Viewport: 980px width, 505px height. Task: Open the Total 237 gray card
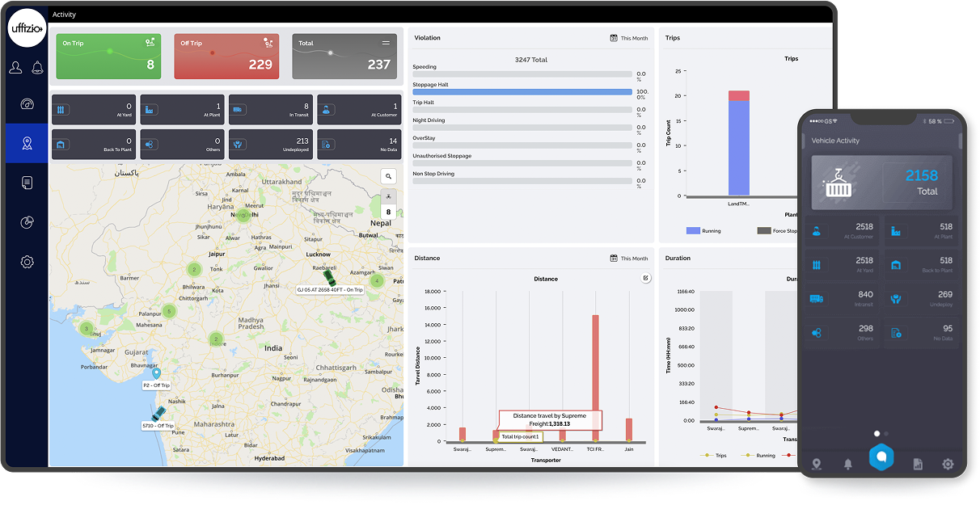point(344,57)
